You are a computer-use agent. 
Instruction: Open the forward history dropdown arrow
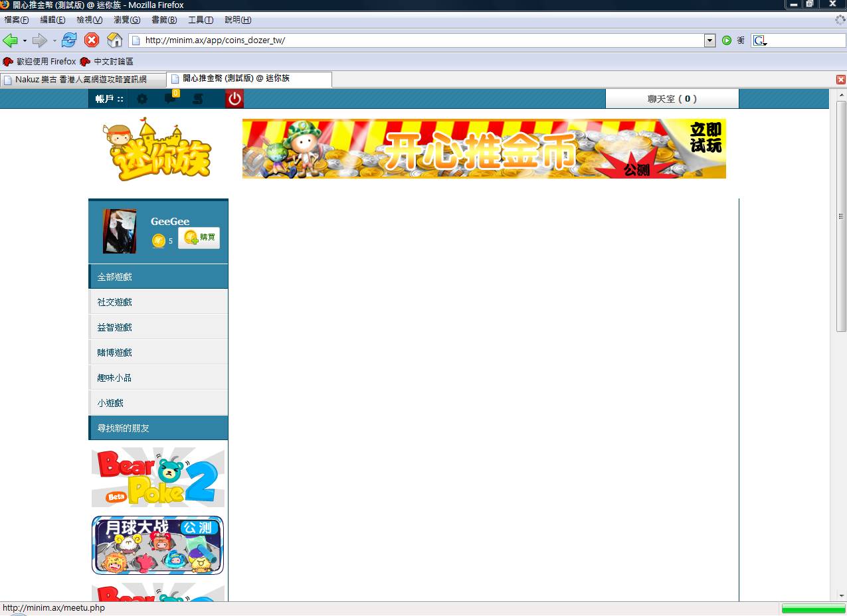(x=54, y=40)
